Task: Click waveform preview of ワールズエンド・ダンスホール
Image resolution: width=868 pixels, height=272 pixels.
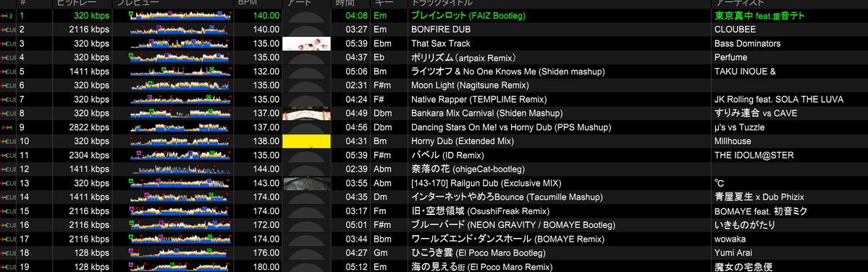Action: point(180,239)
